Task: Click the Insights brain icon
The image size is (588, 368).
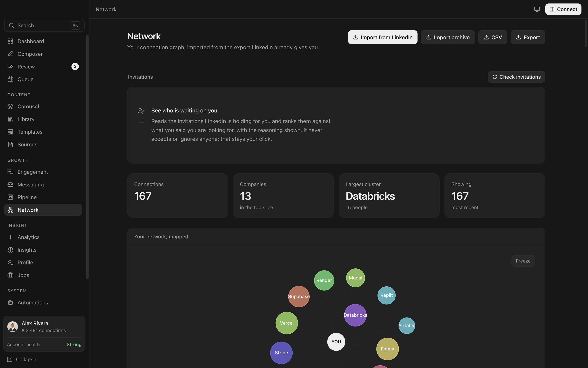Action: click(10, 250)
